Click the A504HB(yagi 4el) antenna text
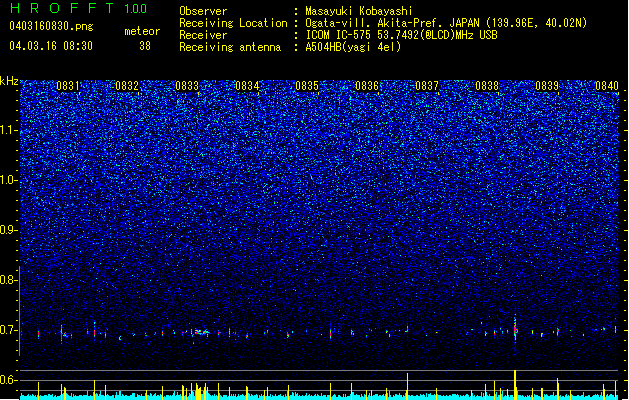This screenshot has height=400, width=629. pyautogui.click(x=353, y=47)
